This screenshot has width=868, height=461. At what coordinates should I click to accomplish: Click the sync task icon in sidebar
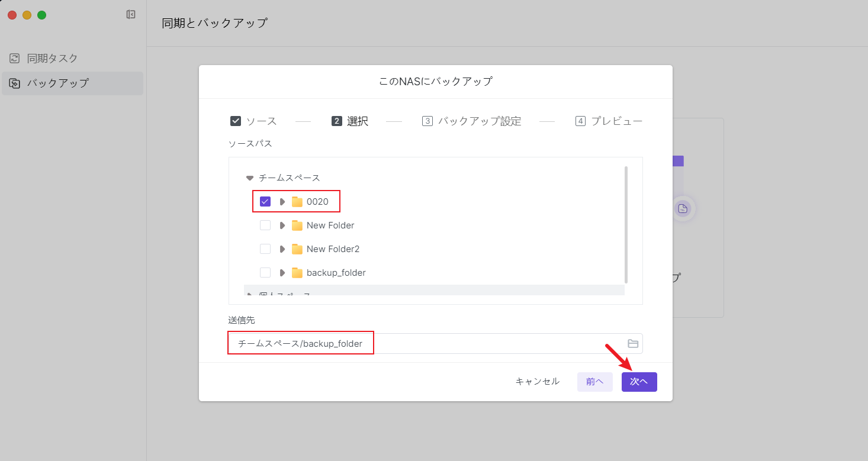(14, 59)
